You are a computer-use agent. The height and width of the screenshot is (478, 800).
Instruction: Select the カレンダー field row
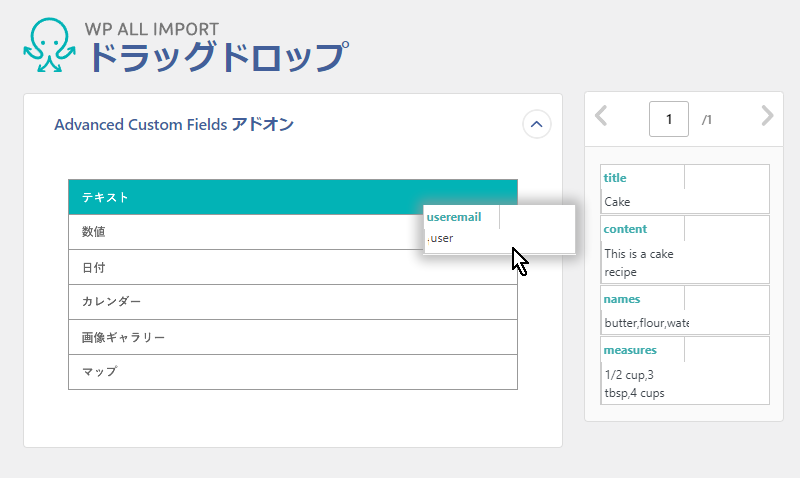coord(293,302)
